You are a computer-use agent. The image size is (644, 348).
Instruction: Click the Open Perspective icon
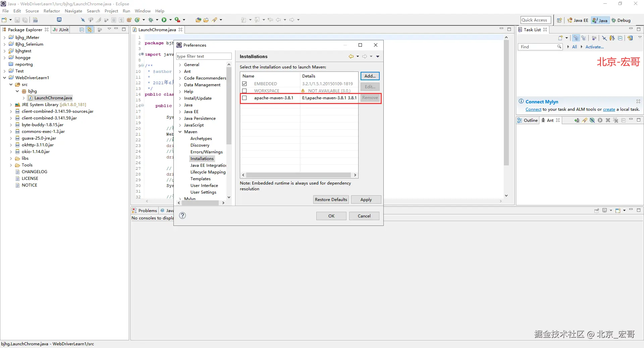click(559, 20)
